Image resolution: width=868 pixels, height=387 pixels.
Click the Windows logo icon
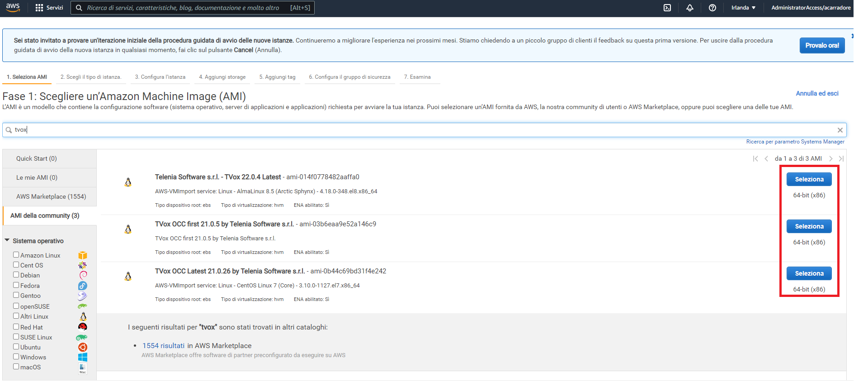(83, 357)
